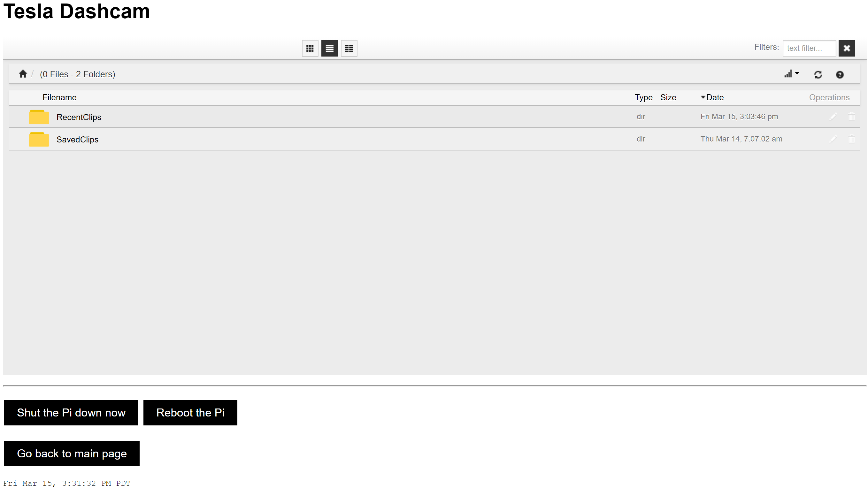Select the Type column header
Viewport: 868px width, 496px height.
pos(643,97)
